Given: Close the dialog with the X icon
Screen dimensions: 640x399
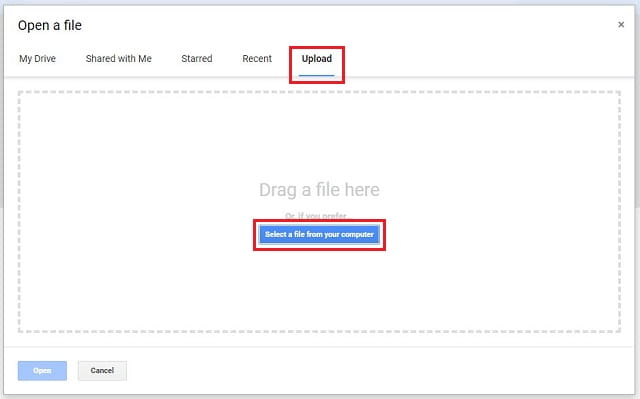Looking at the screenshot, I should coord(621,24).
